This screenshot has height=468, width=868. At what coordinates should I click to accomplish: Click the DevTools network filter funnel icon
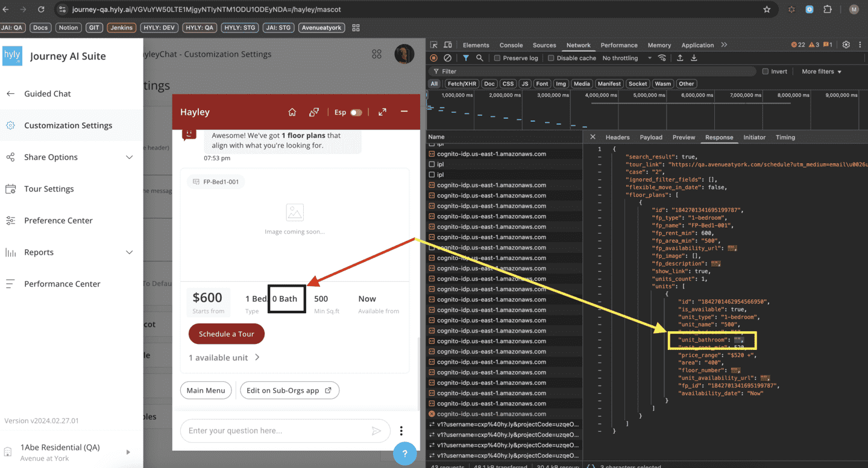[466, 58]
